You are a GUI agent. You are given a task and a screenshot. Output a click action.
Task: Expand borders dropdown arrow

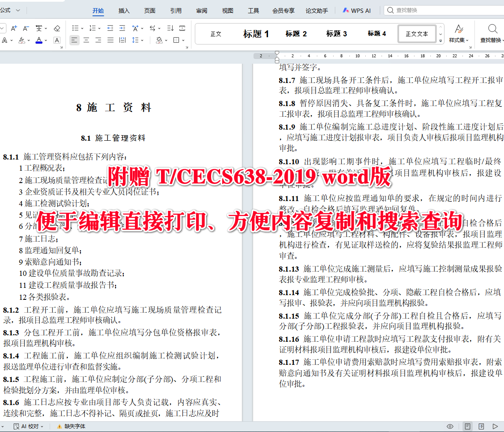183,41
